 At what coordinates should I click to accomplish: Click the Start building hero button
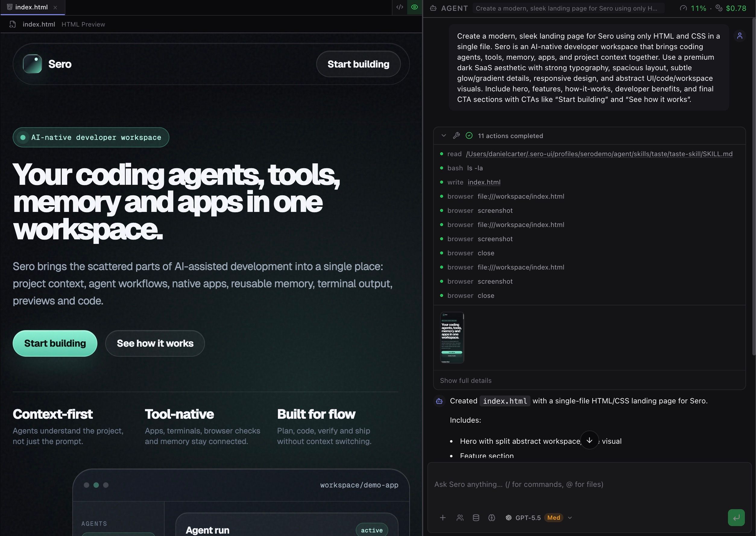[55, 343]
